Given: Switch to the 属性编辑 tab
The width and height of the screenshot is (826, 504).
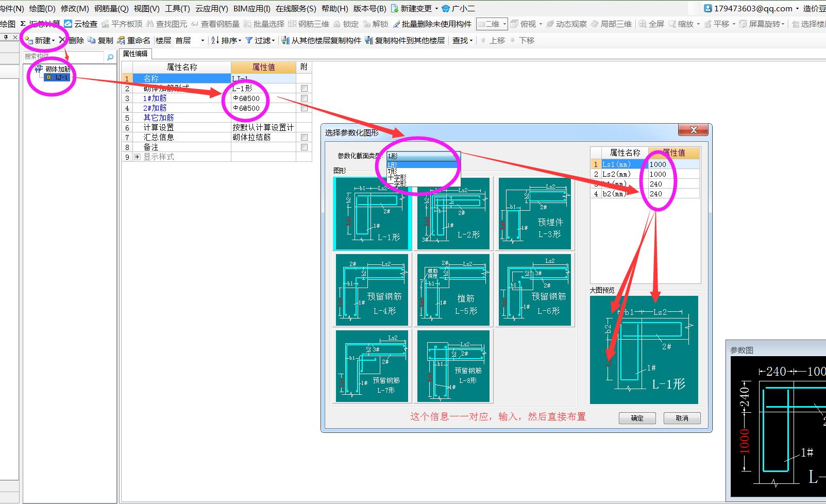Looking at the screenshot, I should [x=135, y=54].
